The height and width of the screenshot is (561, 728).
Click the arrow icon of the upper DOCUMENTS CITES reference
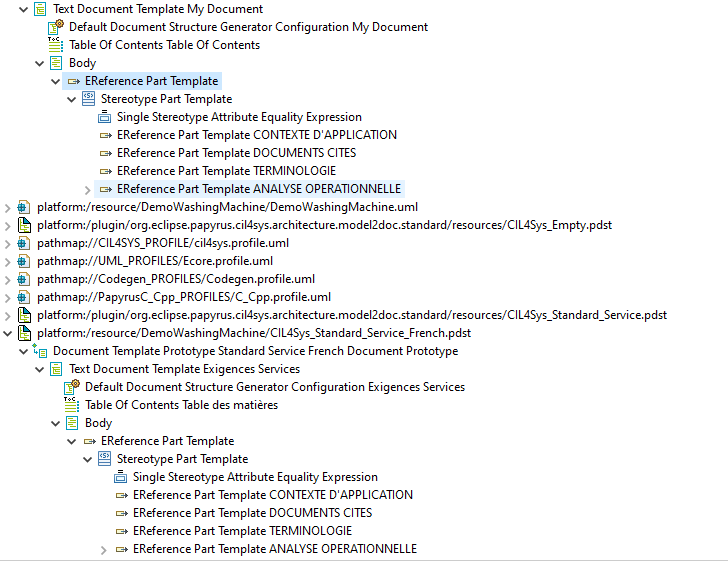coord(106,153)
